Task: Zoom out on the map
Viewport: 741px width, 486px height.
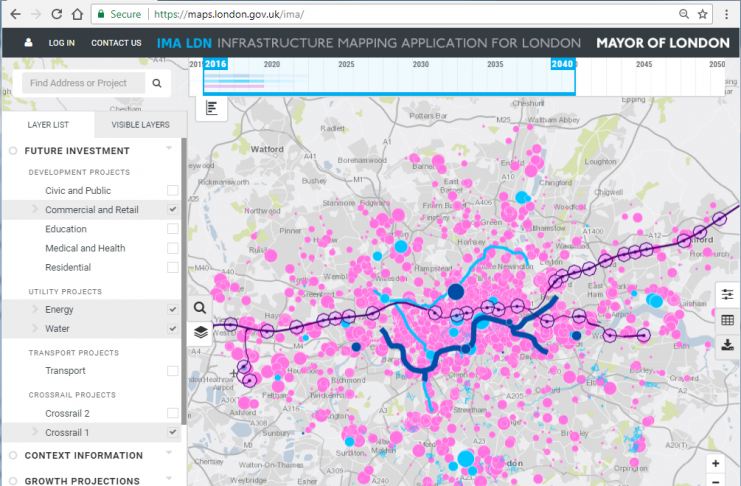Action: tap(715, 481)
